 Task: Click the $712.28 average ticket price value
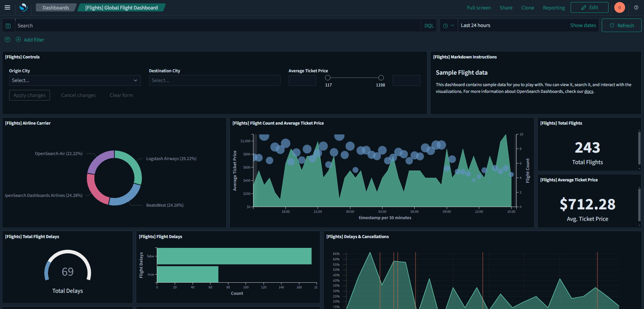click(x=588, y=204)
